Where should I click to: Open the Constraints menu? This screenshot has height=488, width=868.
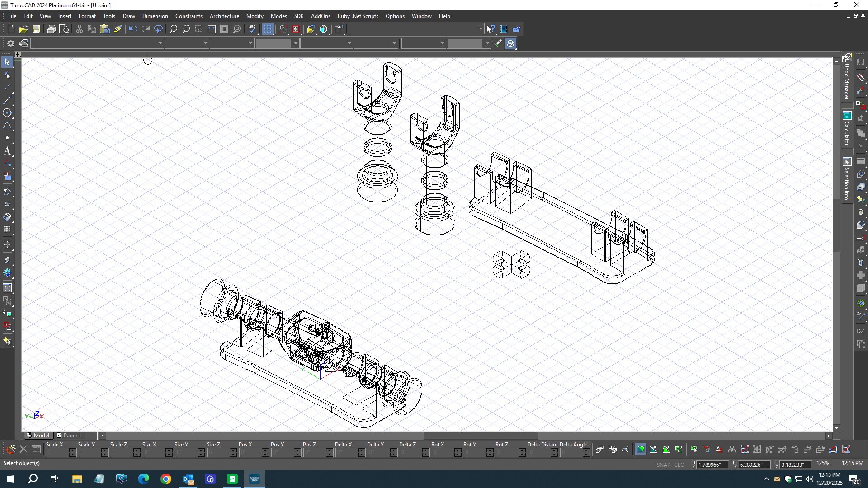tap(189, 16)
